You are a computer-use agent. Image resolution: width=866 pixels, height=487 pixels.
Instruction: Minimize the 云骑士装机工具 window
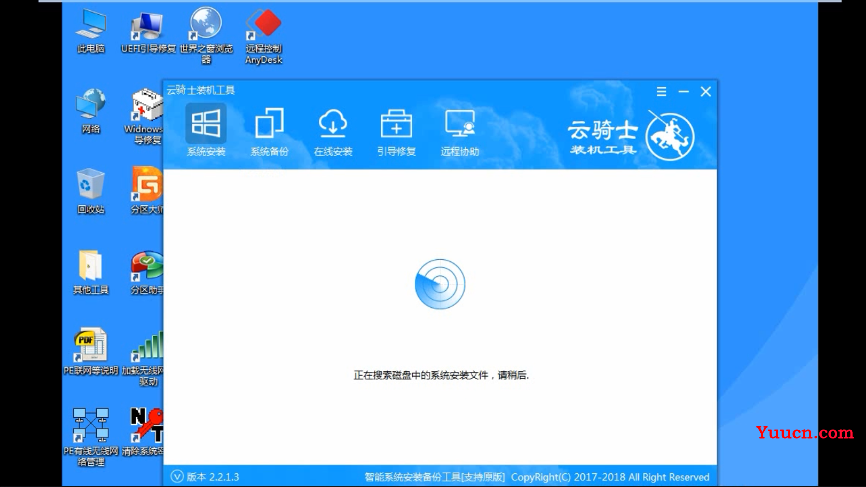(x=684, y=92)
